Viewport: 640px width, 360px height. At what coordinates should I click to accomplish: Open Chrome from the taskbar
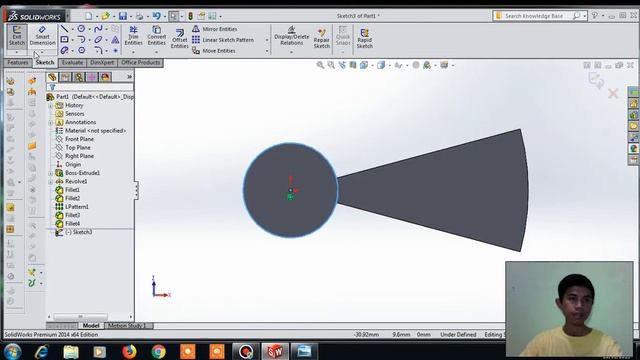tap(158, 351)
